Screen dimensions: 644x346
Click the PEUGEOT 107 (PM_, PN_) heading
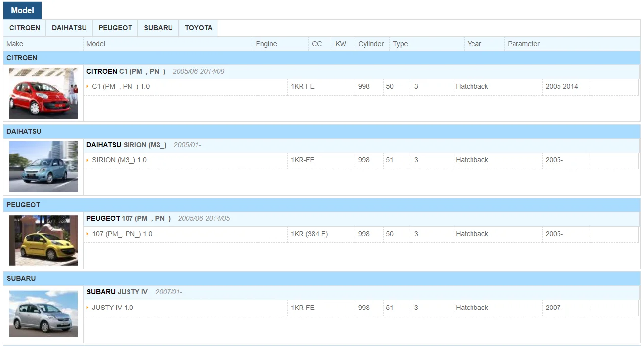coord(129,218)
